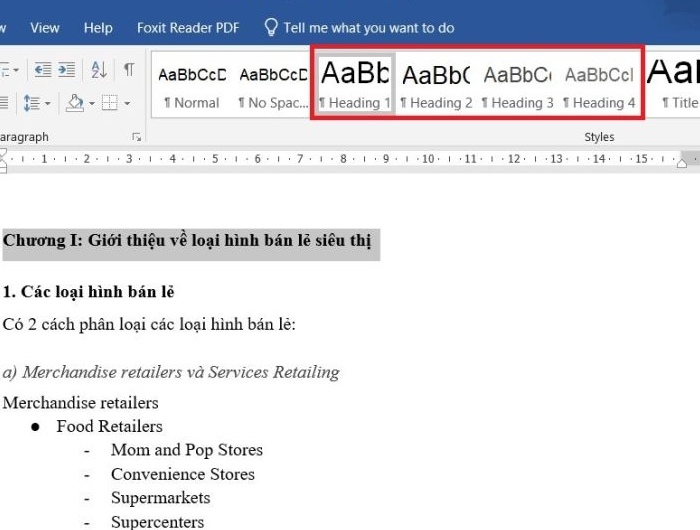Screen dimensions: 700x530
Task: Choose the Heading 3 style
Action: tap(517, 86)
